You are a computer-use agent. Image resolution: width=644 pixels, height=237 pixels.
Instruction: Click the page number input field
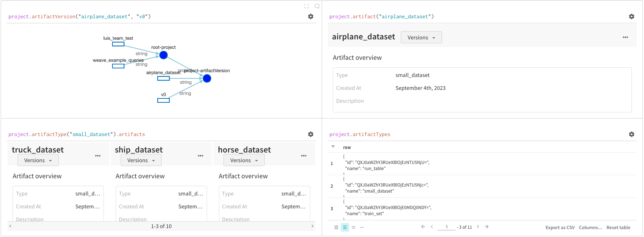[x=447, y=227]
